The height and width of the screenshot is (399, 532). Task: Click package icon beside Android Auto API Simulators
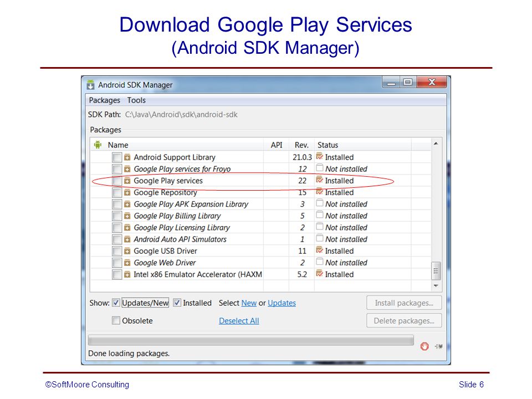point(127,239)
